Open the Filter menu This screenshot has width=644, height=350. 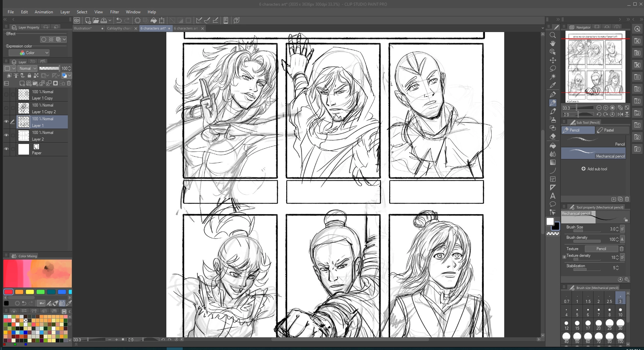(114, 12)
